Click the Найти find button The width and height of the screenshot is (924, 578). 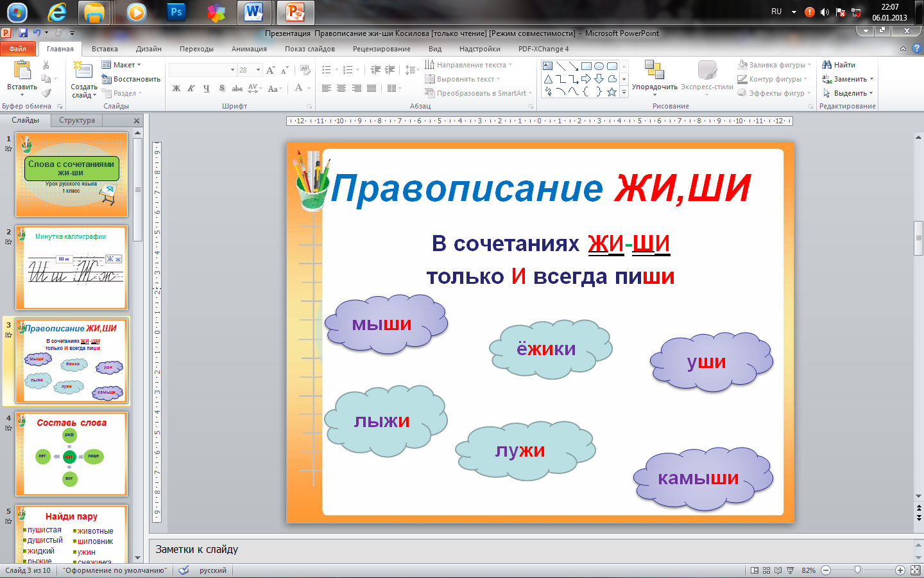tap(839, 65)
